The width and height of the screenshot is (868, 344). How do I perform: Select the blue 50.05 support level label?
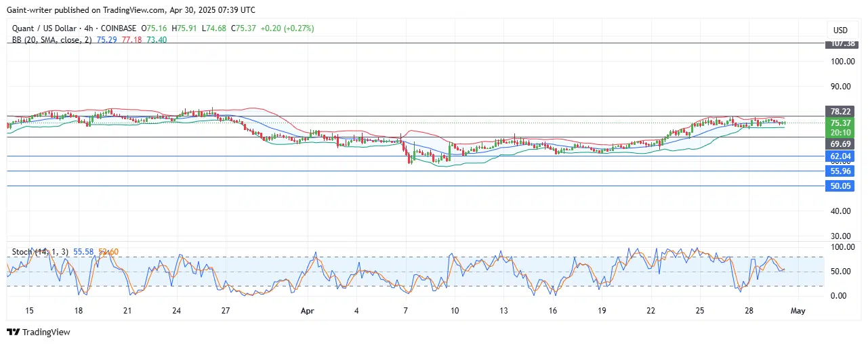pos(840,186)
